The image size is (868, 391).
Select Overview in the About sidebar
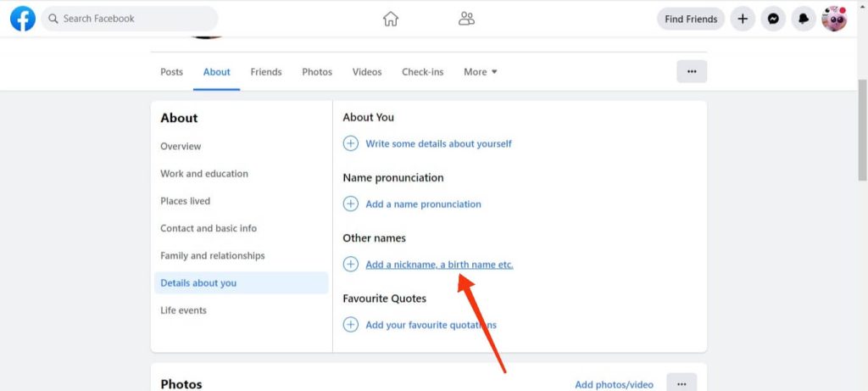181,146
